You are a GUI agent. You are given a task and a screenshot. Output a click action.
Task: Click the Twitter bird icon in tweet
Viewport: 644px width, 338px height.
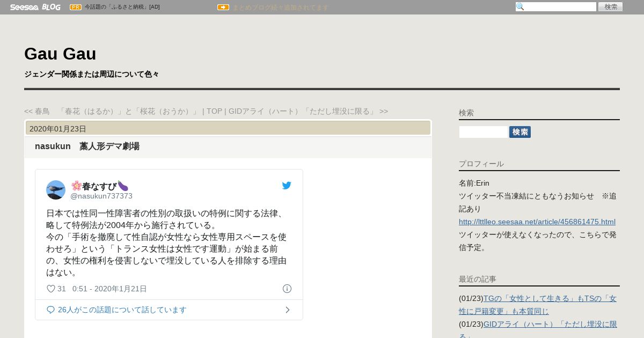click(287, 186)
